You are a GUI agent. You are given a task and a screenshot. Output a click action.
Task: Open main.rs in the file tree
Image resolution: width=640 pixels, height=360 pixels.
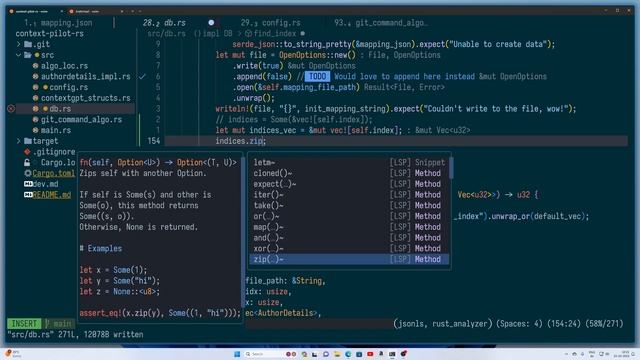56,130
